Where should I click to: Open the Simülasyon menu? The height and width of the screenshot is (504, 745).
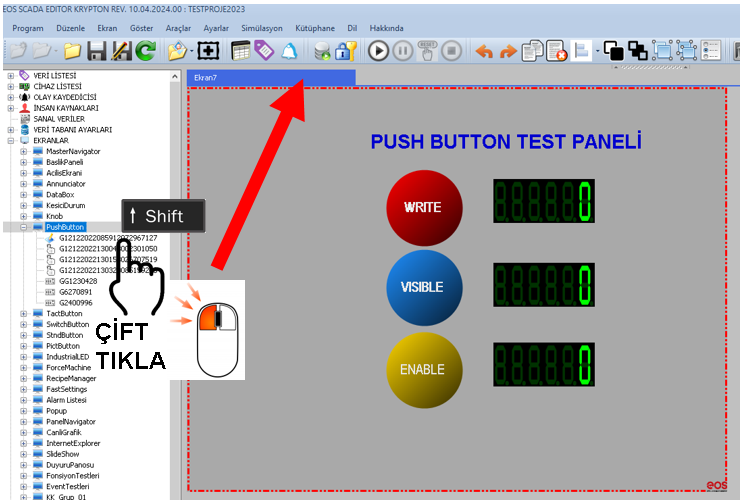pyautogui.click(x=262, y=28)
